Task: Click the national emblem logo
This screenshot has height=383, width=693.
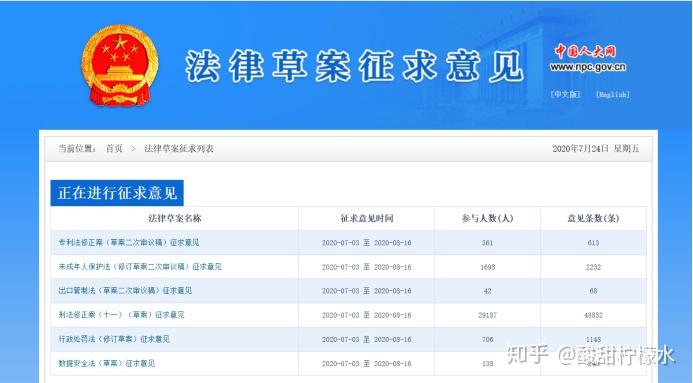Action: tap(119, 65)
